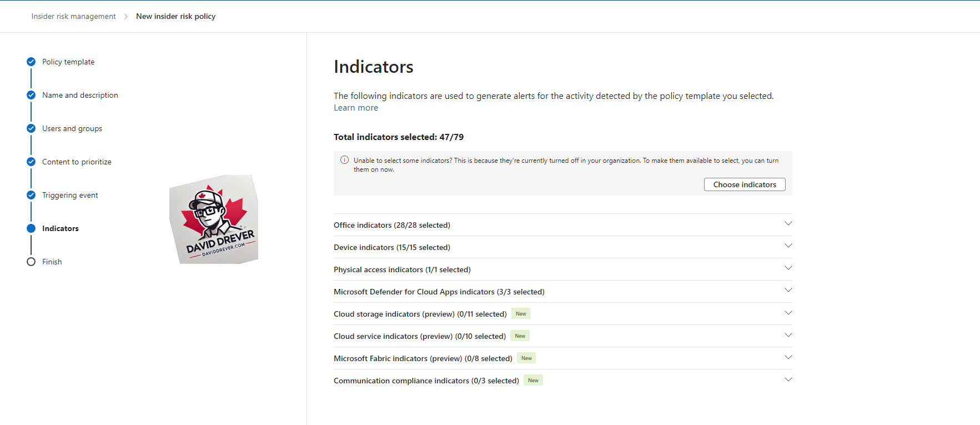
Task: Navigate to Insider risk management breadcrumb
Action: coord(74,17)
